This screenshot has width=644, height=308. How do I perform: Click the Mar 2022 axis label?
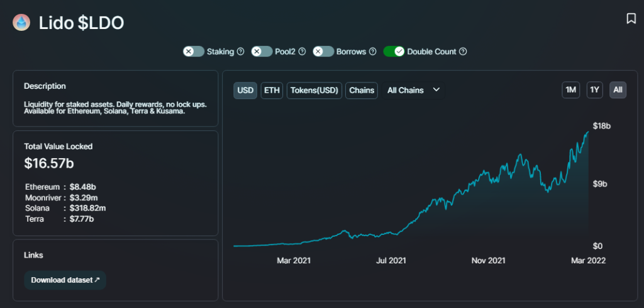point(589,261)
